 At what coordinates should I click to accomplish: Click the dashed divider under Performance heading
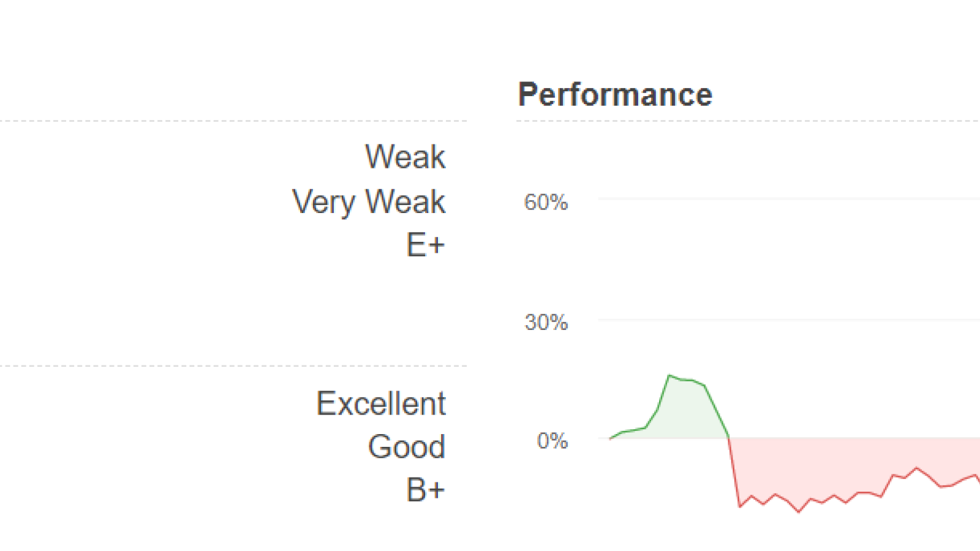[x=748, y=121]
